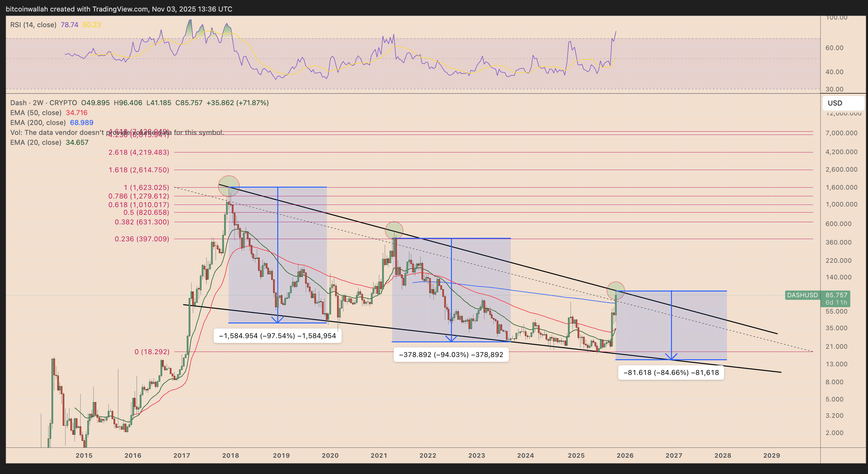Click the -97.54% price range label
The height and width of the screenshot is (474, 868).
coord(277,336)
